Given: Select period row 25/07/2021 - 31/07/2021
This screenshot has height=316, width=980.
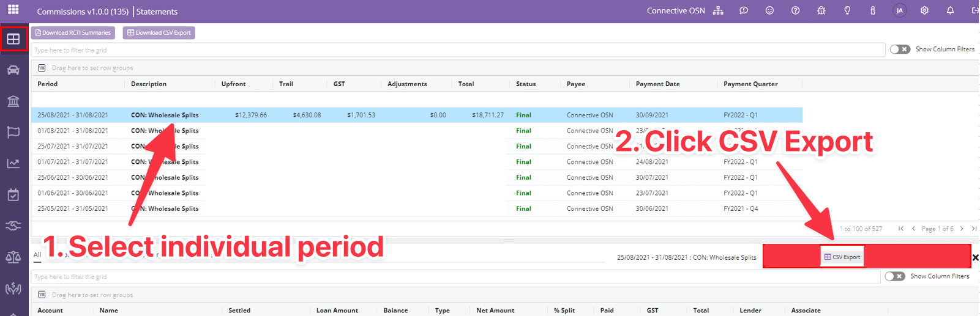Looking at the screenshot, I should (417, 146).
